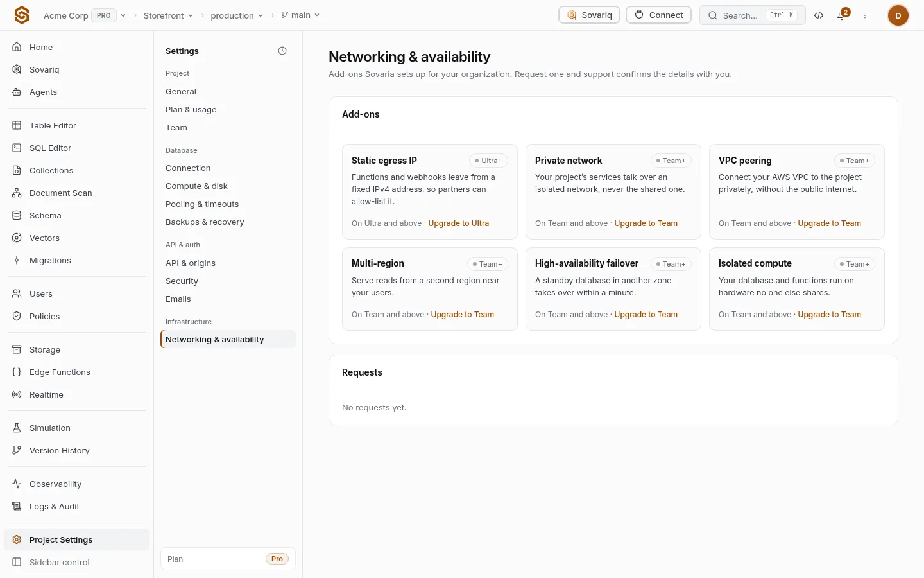Click the Sovaria logo icon
The height and width of the screenshot is (578, 924).
22,15
